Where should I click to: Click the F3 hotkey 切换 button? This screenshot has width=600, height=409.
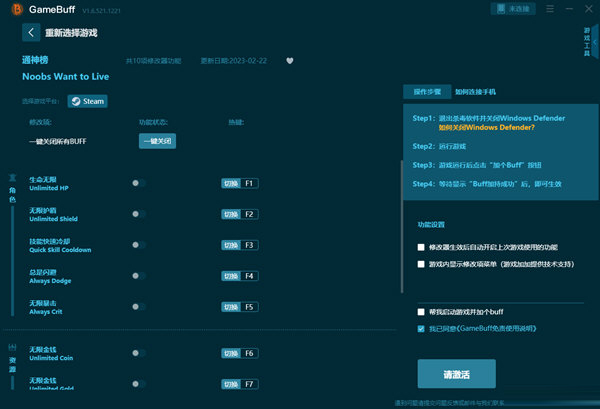tap(231, 245)
